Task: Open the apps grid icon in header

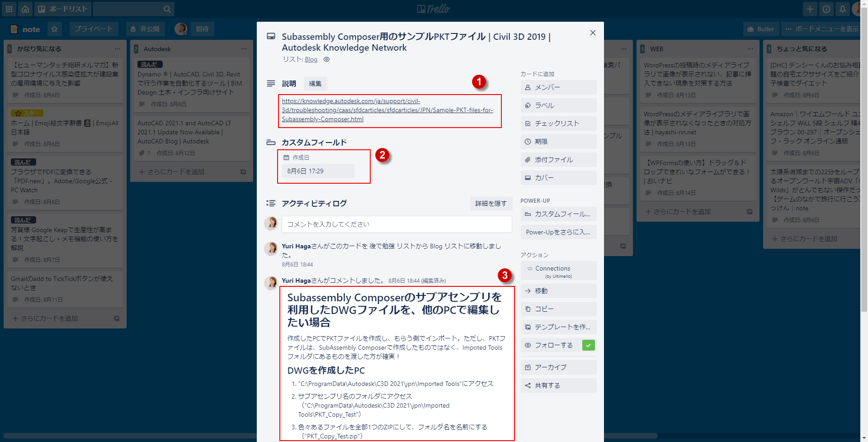Action: [x=9, y=9]
